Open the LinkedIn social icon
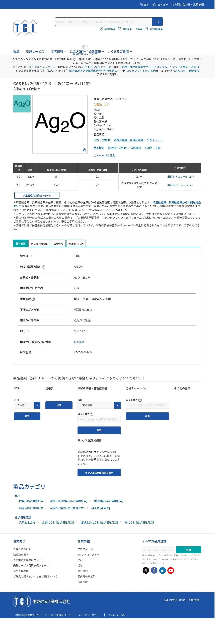The image size is (217, 644). (163, 570)
